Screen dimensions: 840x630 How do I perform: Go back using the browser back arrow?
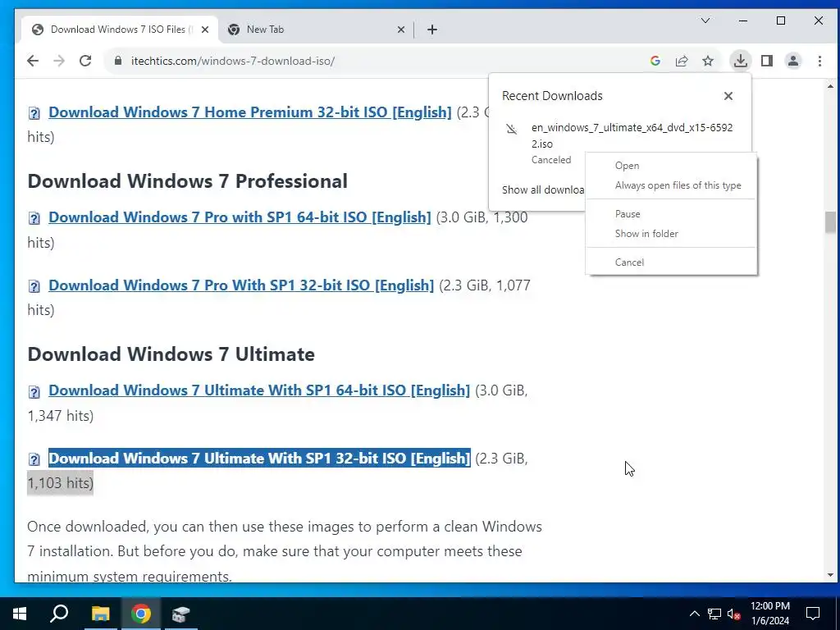pyautogui.click(x=33, y=61)
